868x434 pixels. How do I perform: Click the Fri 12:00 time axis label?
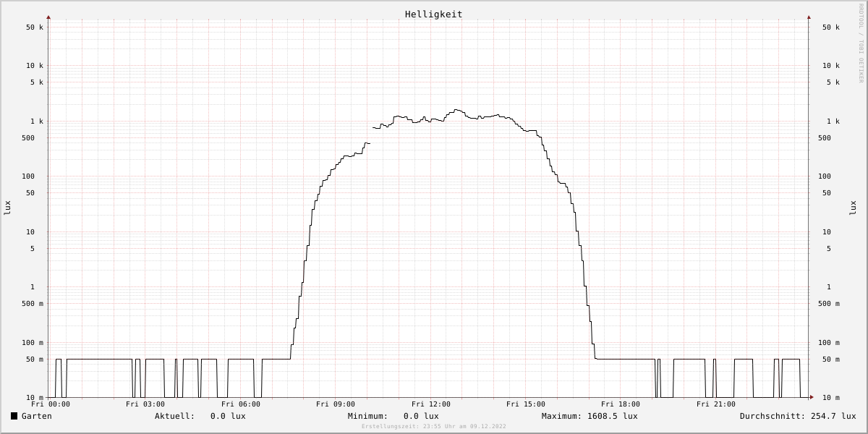431,404
